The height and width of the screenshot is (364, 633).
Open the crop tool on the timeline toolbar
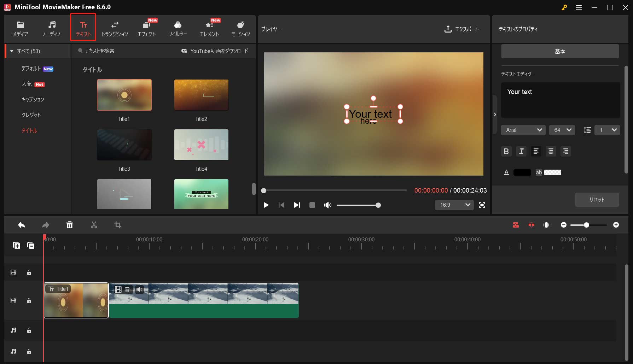pyautogui.click(x=118, y=225)
